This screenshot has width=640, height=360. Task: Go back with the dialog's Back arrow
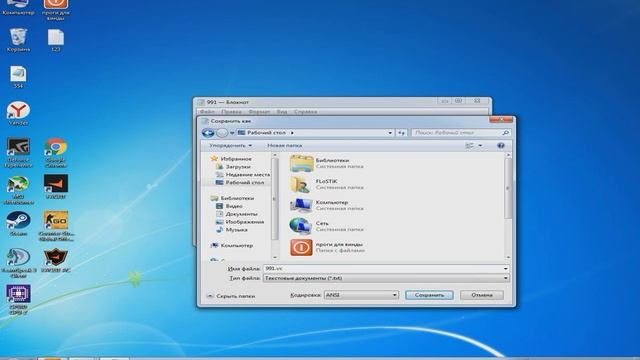[x=208, y=133]
